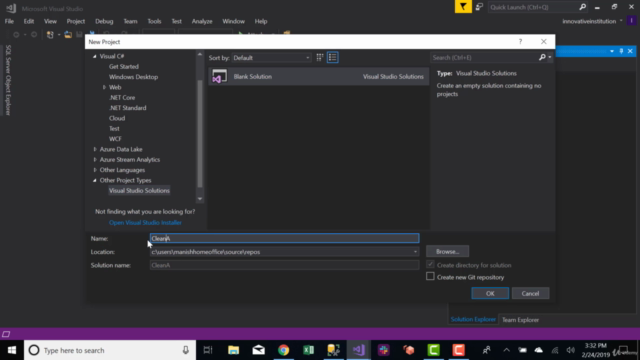Click the feedback icon beside Quick Launch

click(479, 7)
